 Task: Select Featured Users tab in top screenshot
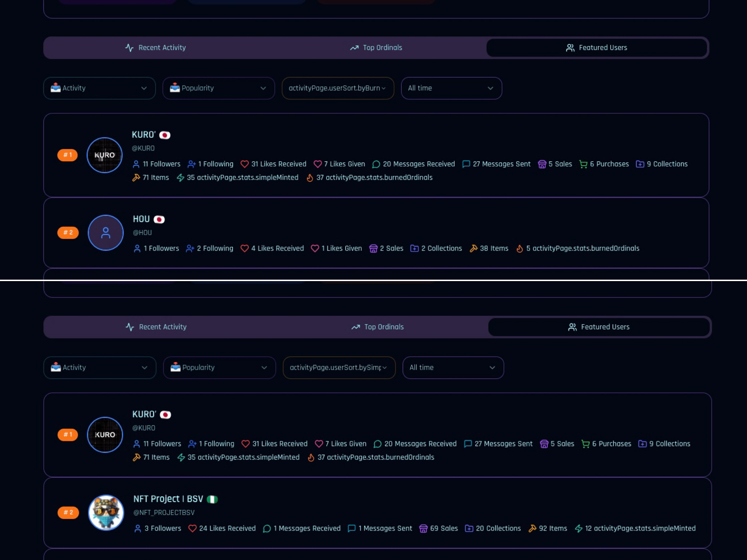click(x=596, y=48)
